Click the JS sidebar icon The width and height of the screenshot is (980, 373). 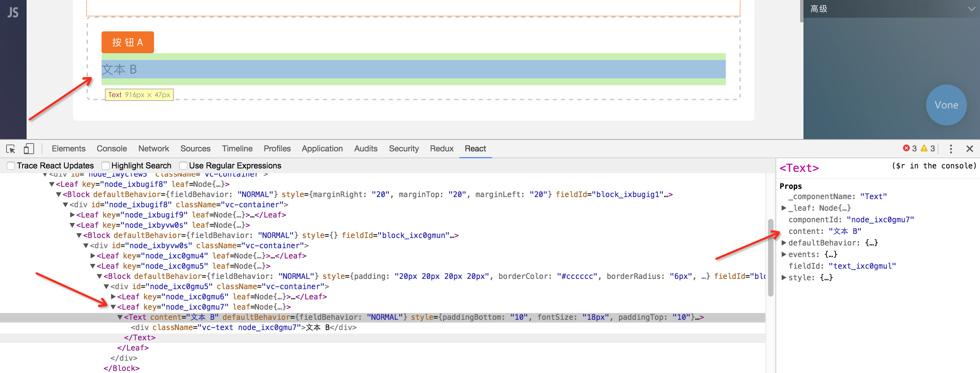click(13, 13)
